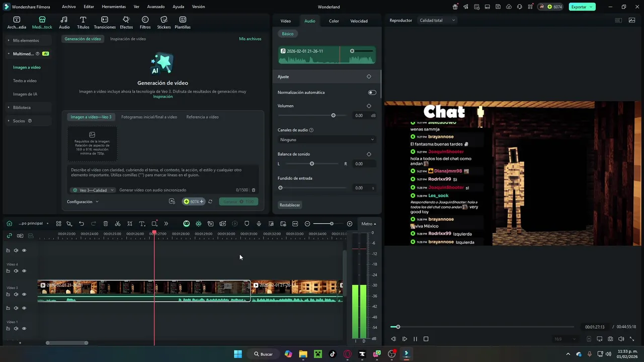Show more timeline tools double-chevron

[x=166, y=224]
